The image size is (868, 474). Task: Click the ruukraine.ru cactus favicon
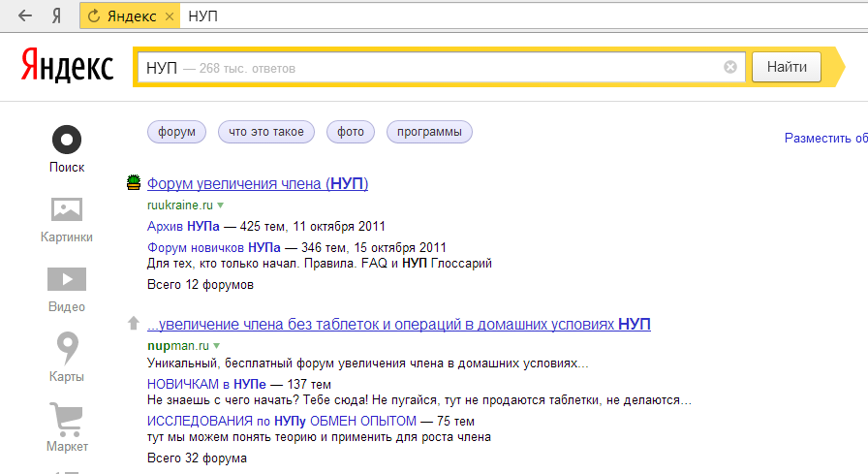point(134,182)
